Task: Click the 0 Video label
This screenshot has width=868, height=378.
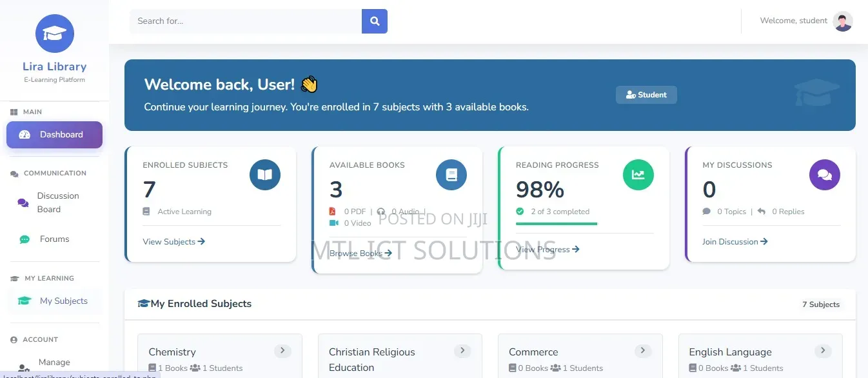Action: coord(358,223)
